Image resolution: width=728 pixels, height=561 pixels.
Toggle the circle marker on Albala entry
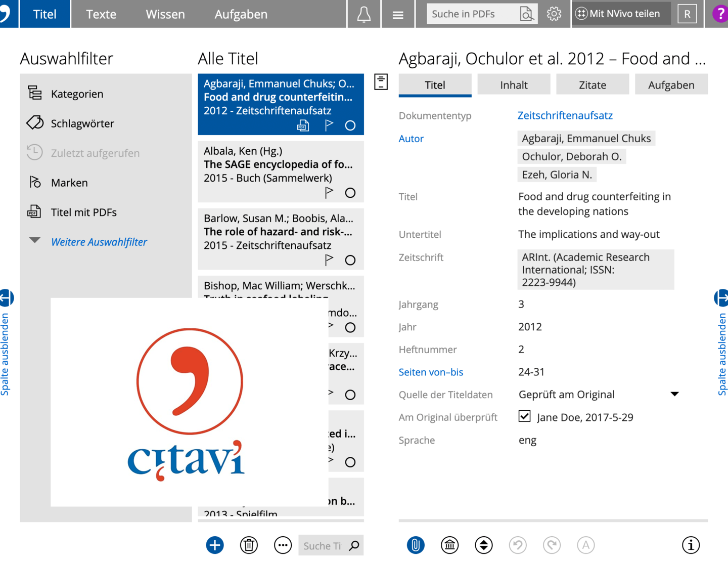350,193
